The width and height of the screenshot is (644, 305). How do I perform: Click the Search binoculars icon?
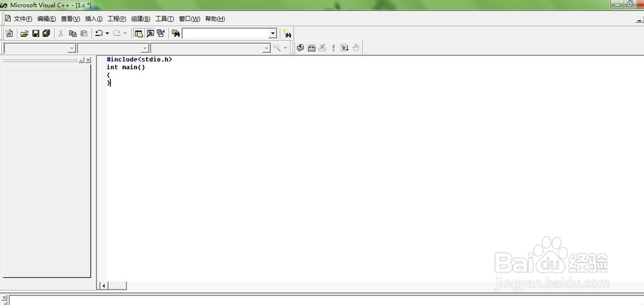point(287,34)
